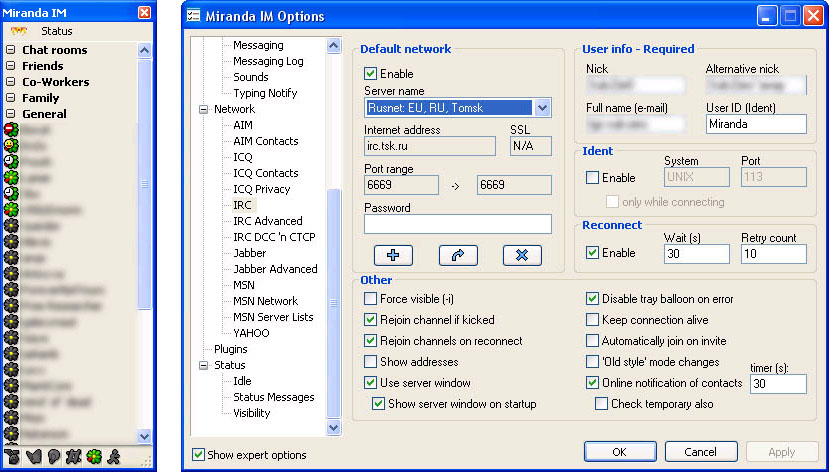Check 'Old style' mode changes
Screen dimensions: 829x472
[592, 362]
